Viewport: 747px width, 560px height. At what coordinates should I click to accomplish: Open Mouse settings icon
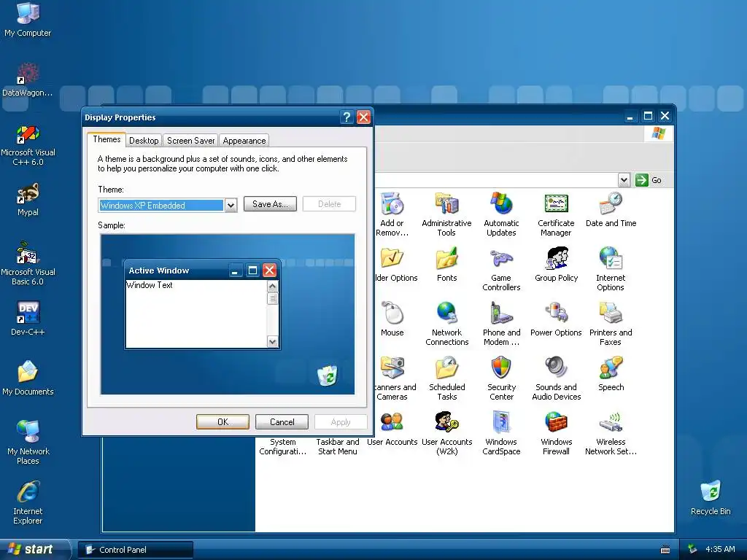[x=392, y=314]
